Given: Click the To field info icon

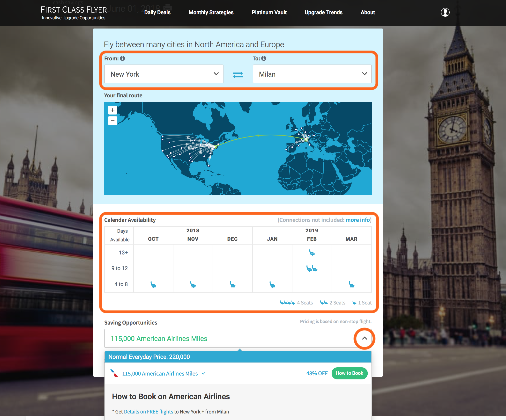Looking at the screenshot, I should (x=264, y=58).
